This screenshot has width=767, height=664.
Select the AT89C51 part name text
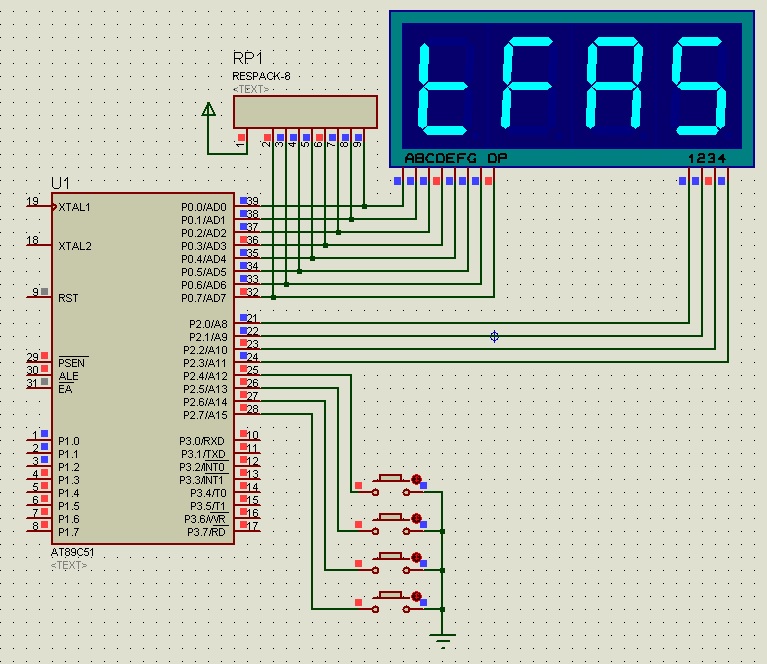pyautogui.click(x=72, y=553)
